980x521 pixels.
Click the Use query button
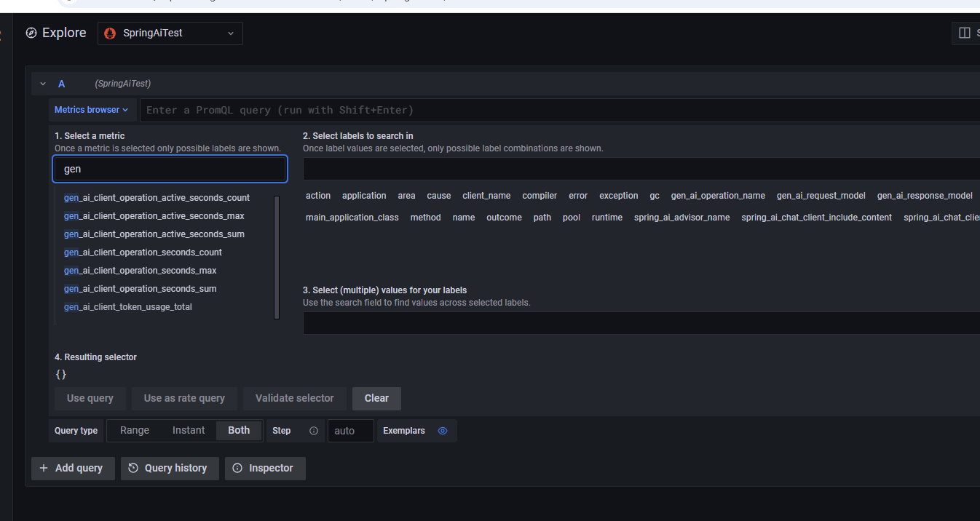pos(90,398)
